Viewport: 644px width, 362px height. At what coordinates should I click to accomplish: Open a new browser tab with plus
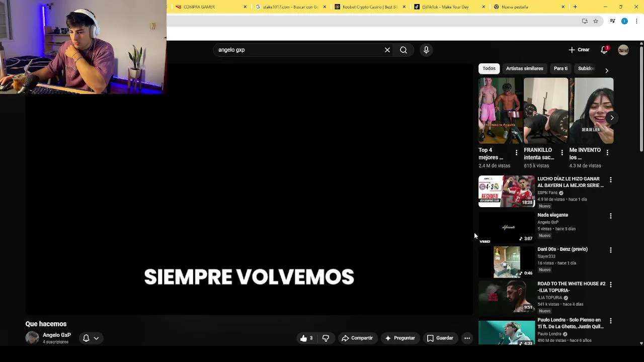coord(575,7)
